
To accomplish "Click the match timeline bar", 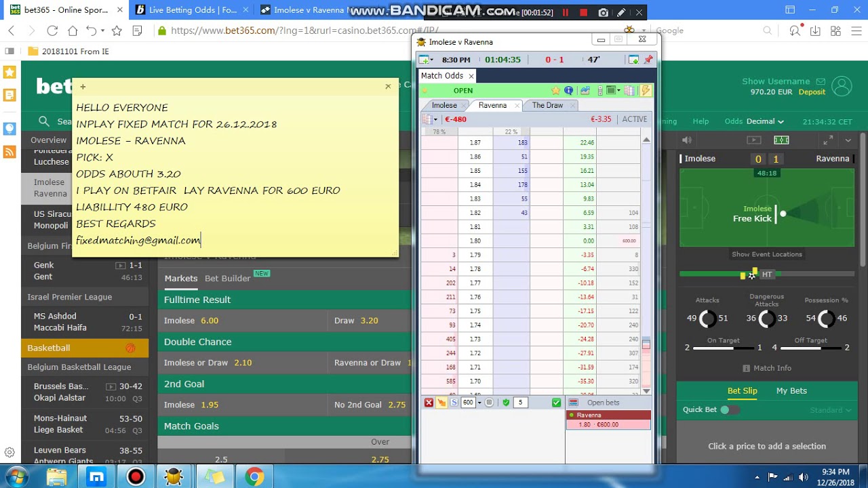I will 767,274.
